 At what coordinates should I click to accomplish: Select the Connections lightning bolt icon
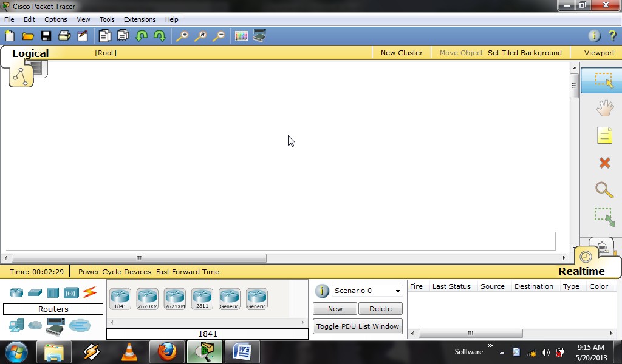point(90,292)
